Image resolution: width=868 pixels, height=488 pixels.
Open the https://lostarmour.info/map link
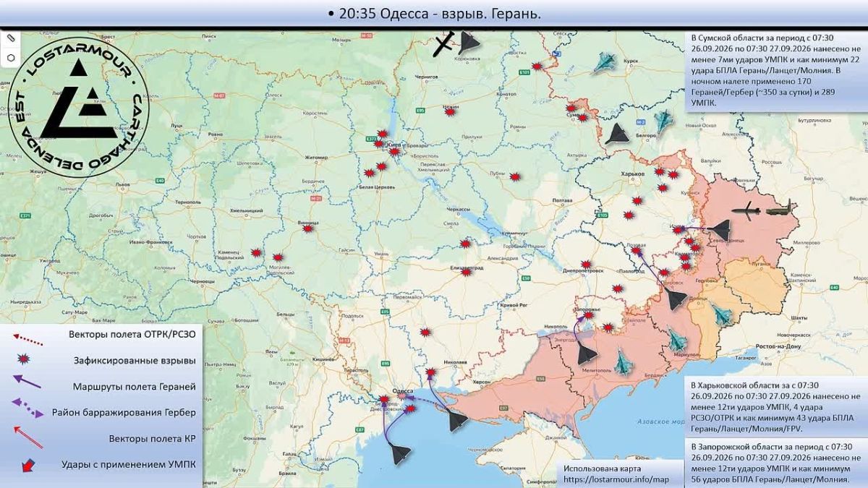point(616,479)
